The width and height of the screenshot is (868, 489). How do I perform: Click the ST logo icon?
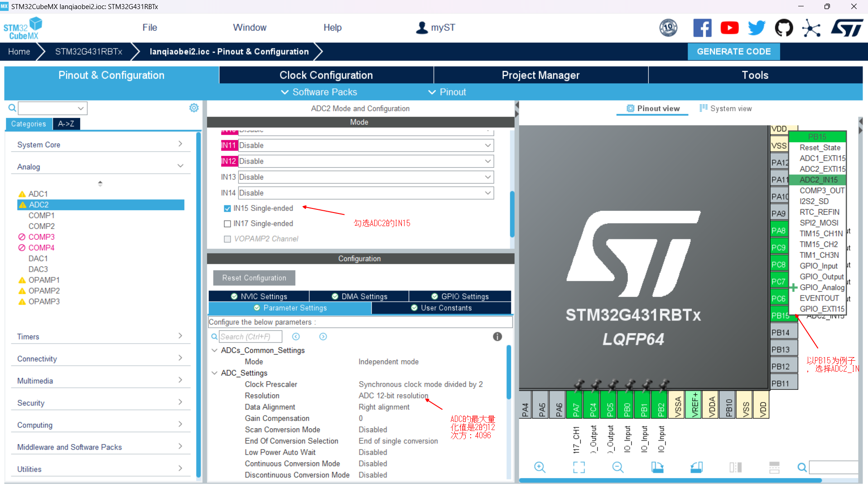pyautogui.click(x=847, y=28)
